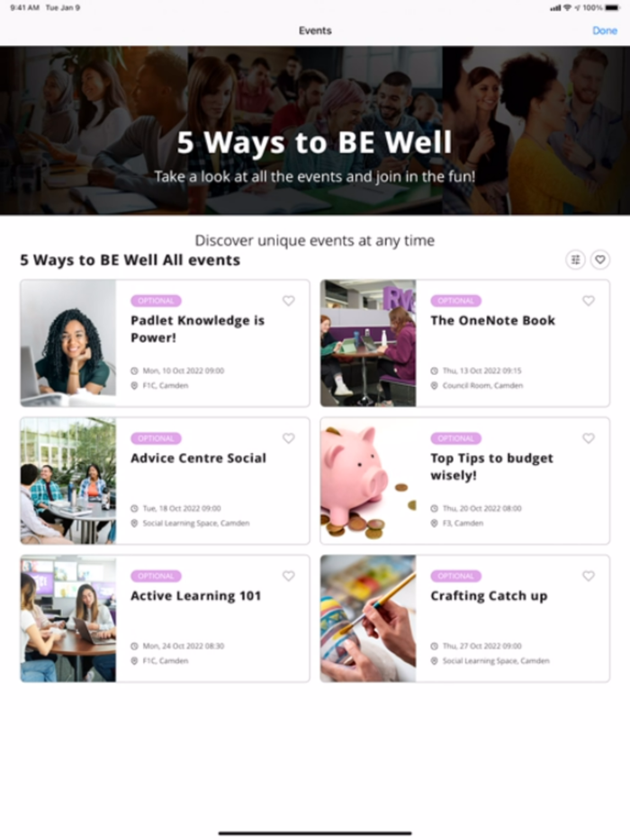Screen dimensions: 630x840
Task: Open Active Learning 101 event thumbnail
Action: [x=68, y=619]
